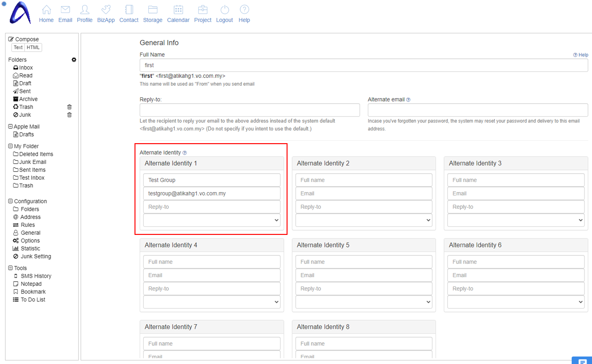The width and height of the screenshot is (592, 364).
Task: Open Alternate Identity 5 dropdown
Action: point(364,302)
